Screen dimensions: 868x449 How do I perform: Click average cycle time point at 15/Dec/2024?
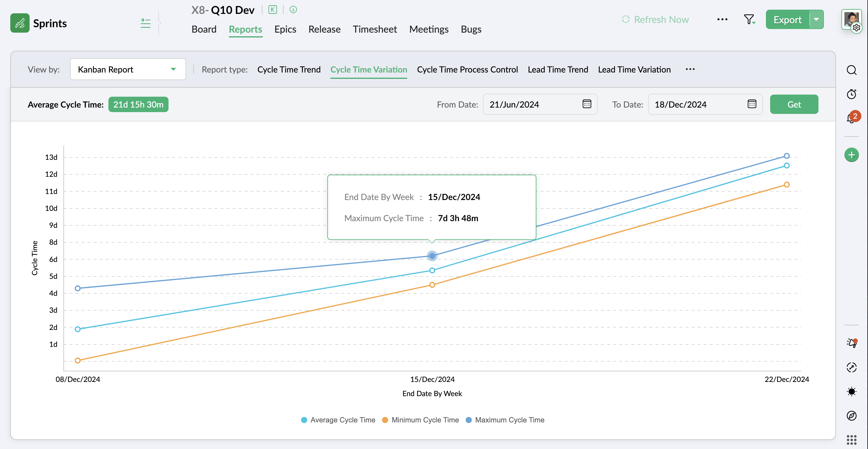(432, 270)
